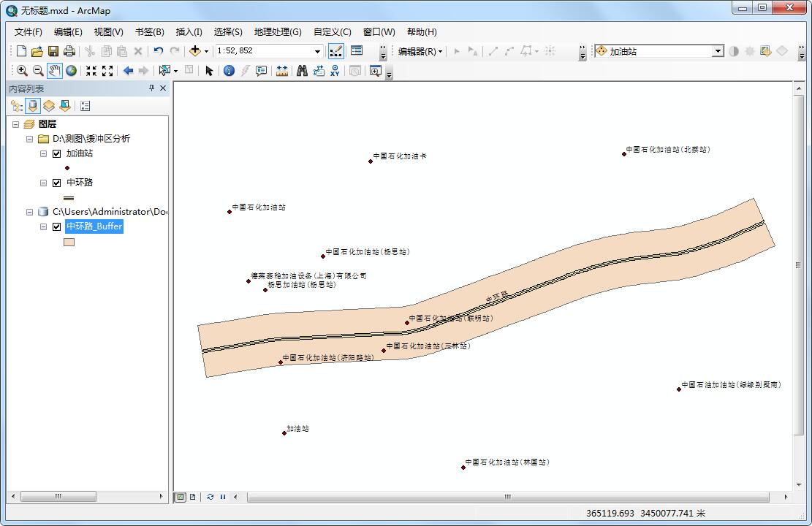Click the 中环路_Buffer fill color swatch
The height and width of the screenshot is (526, 812).
[x=69, y=242]
